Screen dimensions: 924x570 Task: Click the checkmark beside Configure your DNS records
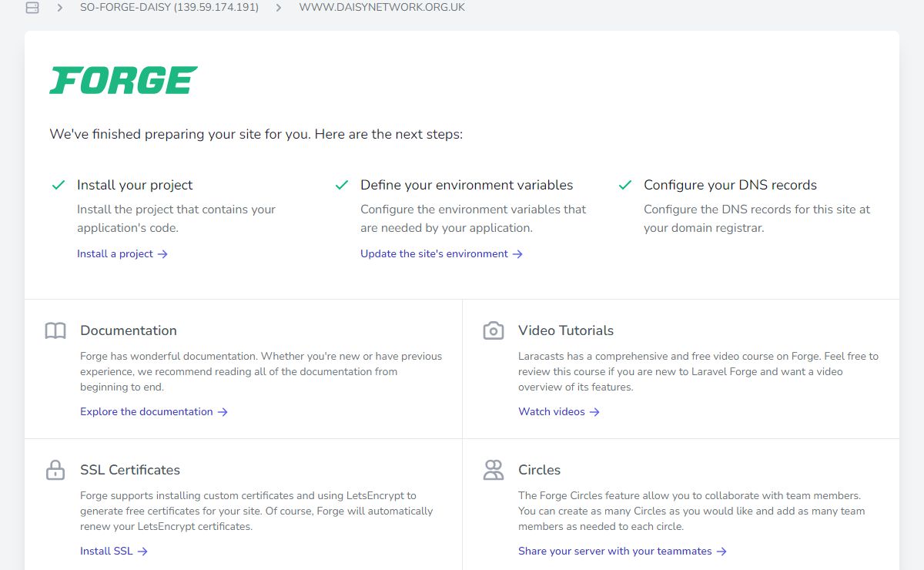pyautogui.click(x=625, y=185)
